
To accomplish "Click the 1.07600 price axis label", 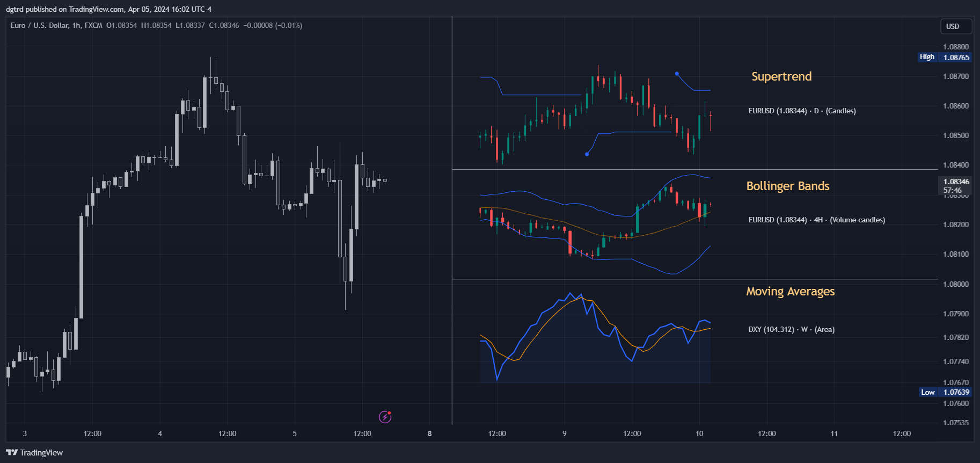I will pos(956,403).
